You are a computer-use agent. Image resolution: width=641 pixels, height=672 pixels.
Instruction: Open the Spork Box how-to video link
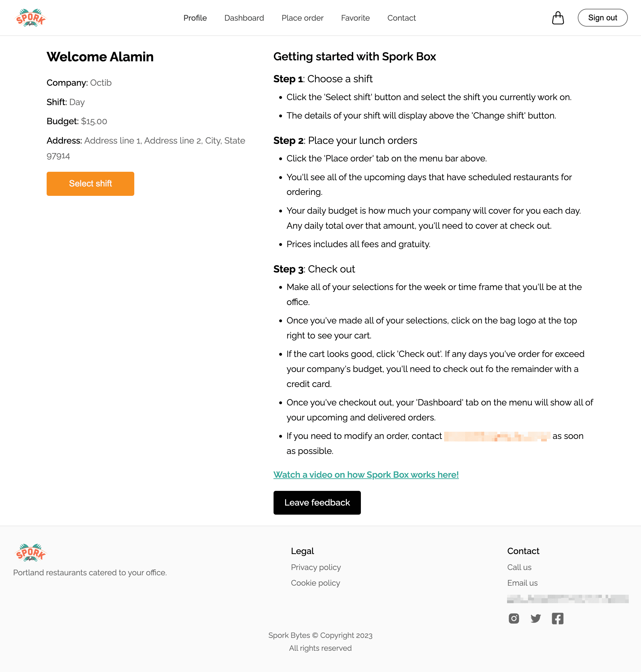(366, 475)
